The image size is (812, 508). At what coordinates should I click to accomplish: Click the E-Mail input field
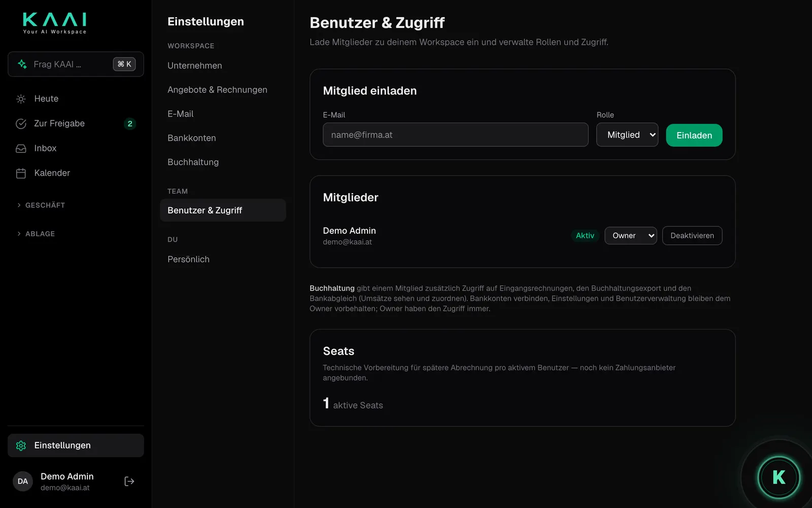pyautogui.click(x=455, y=135)
